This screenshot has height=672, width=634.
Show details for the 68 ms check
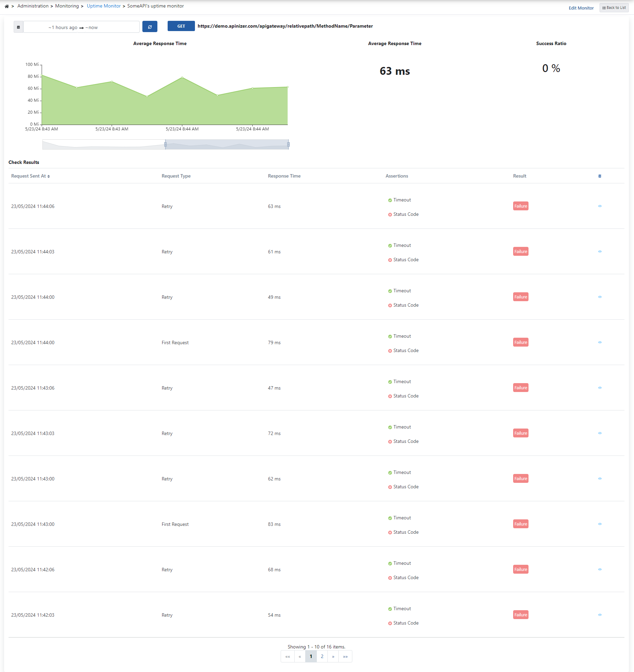[600, 570]
